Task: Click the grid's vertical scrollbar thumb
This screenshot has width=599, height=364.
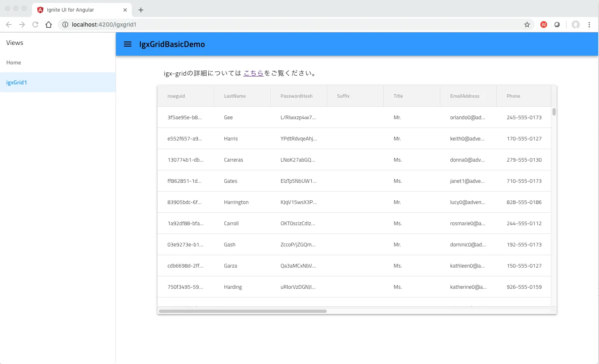Action: click(554, 112)
